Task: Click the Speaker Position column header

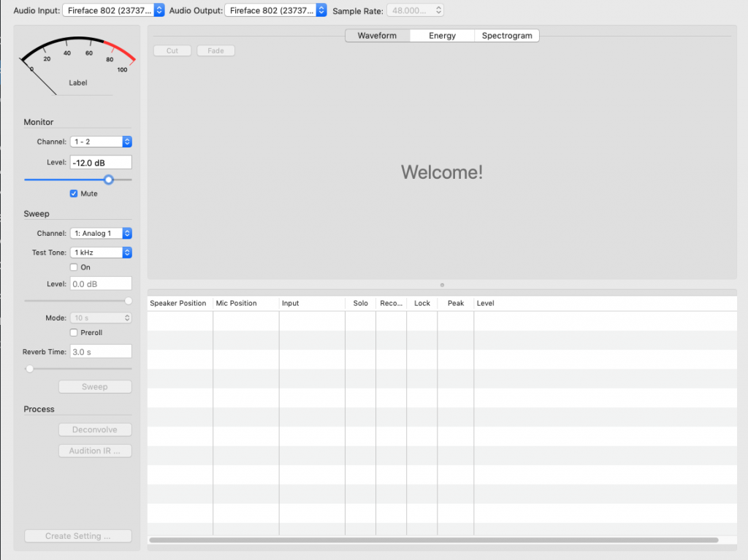Action: coord(178,303)
